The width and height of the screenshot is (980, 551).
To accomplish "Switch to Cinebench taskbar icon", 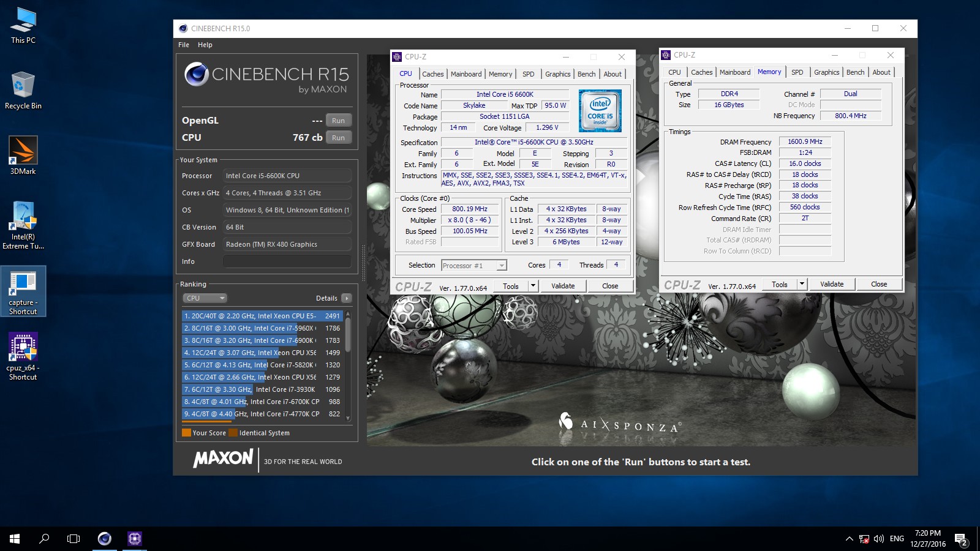I will click(x=105, y=539).
